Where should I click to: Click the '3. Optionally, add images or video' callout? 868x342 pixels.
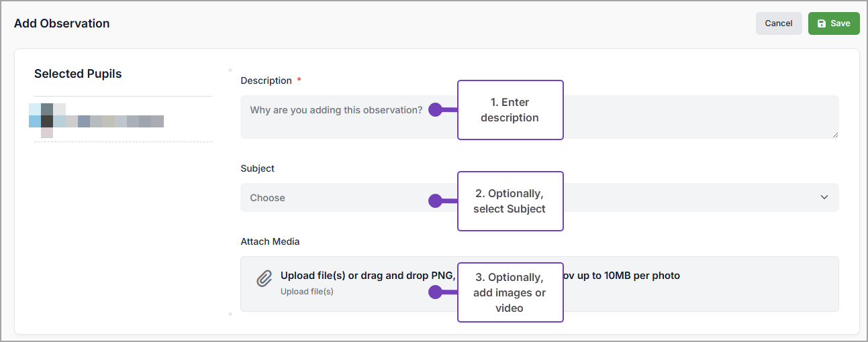coord(510,292)
